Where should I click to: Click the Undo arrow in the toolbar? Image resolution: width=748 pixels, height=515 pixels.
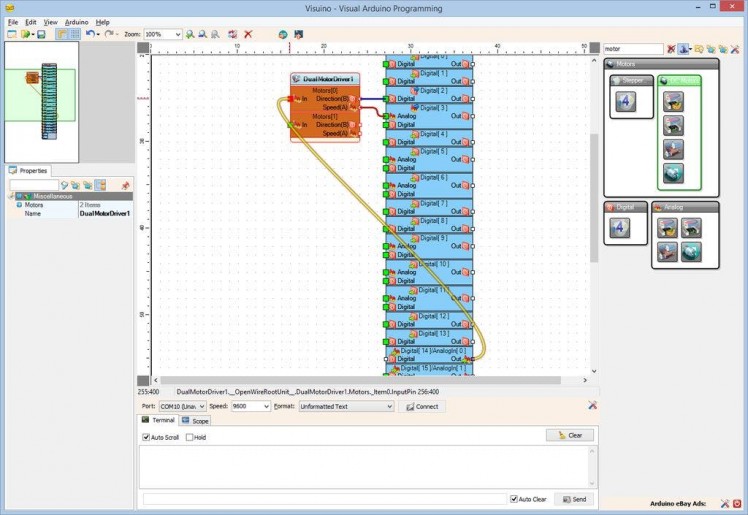click(90, 34)
